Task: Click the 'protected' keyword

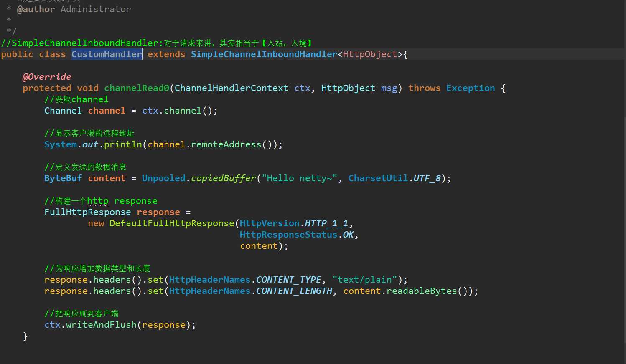Action: tap(47, 88)
